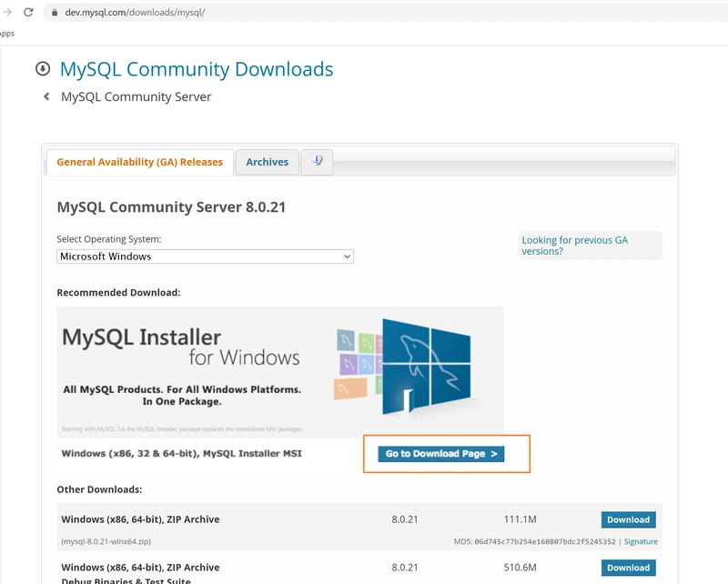
Task: Click MySQL Community Server breadcrumb text
Action: 136,96
